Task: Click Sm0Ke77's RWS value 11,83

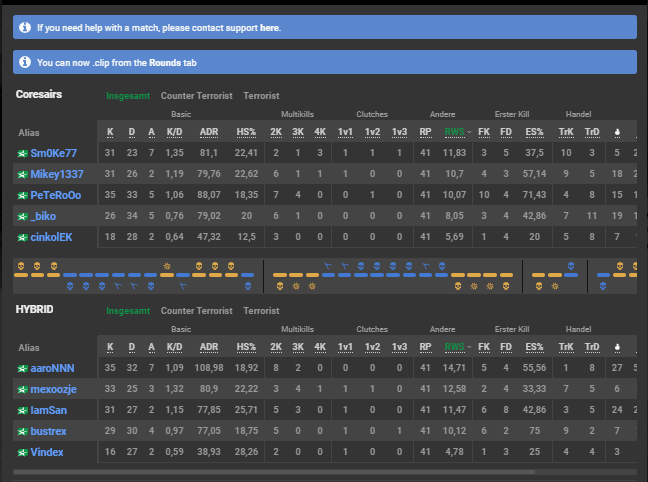Action: coord(454,153)
